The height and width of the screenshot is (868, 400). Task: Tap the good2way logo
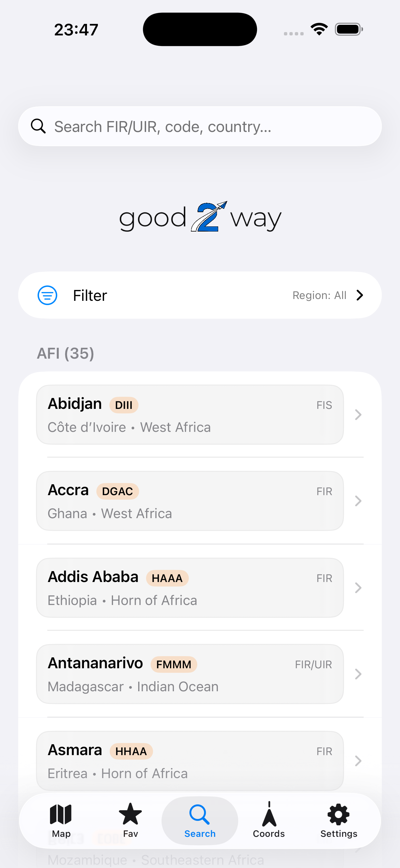coord(200,216)
